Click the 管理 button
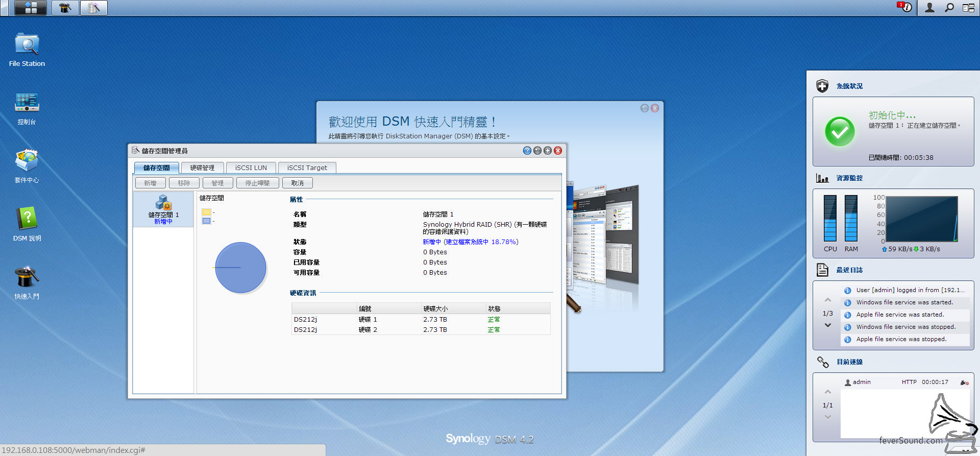The width and height of the screenshot is (980, 456). tap(218, 183)
